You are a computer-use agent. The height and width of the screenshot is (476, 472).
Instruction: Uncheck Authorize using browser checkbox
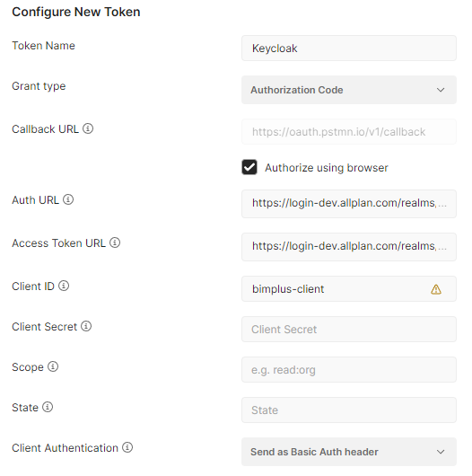coord(249,167)
